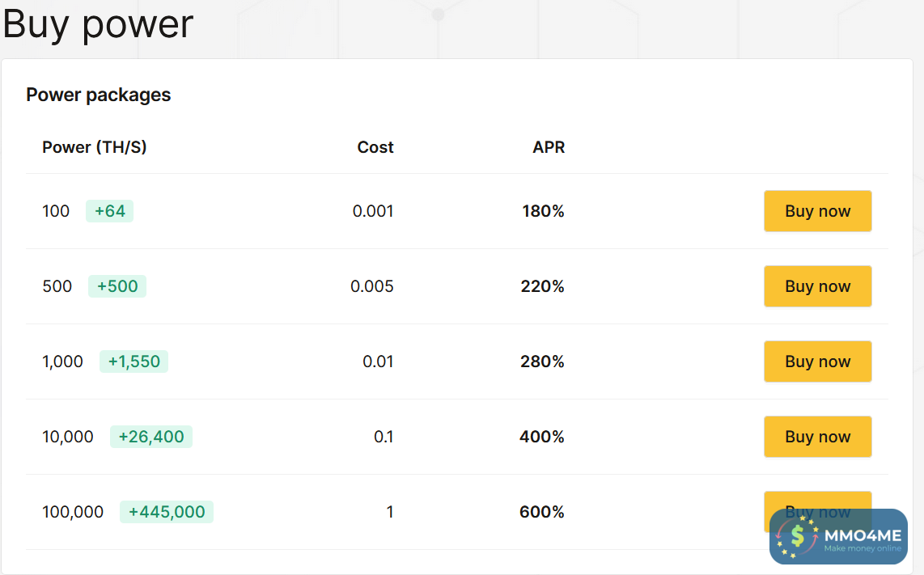Click the +64 bonus badge
The image size is (924, 575).
pyautogui.click(x=109, y=211)
